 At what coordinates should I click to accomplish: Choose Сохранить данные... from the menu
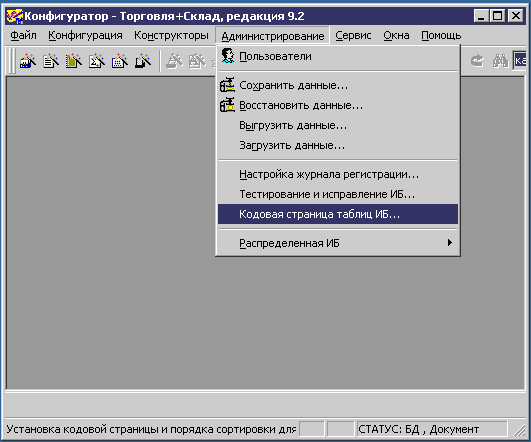(x=338, y=85)
